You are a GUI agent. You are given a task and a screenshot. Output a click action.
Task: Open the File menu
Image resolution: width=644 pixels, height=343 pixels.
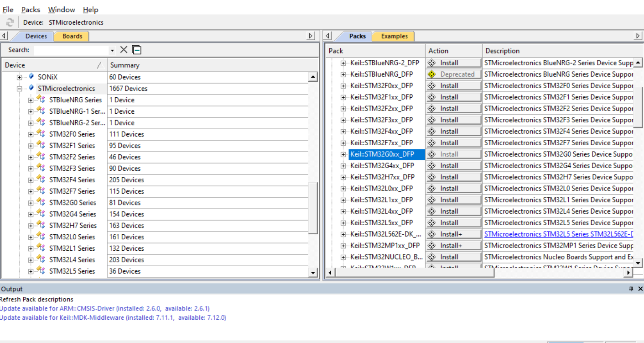[8, 9]
